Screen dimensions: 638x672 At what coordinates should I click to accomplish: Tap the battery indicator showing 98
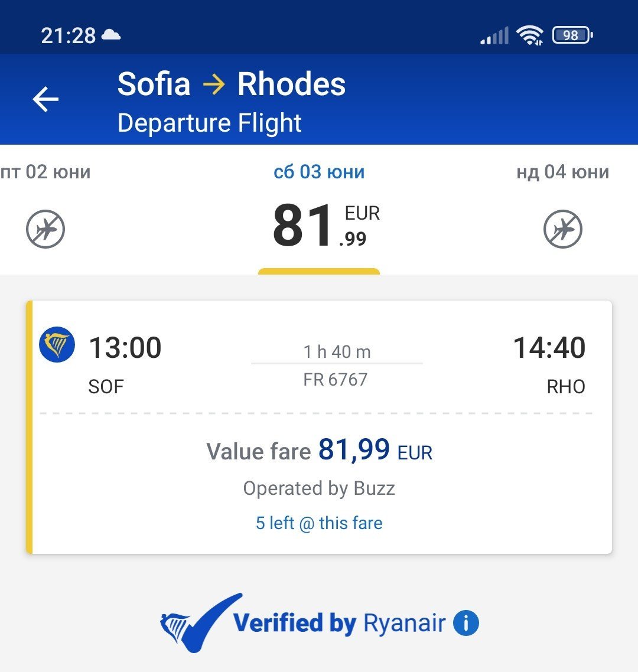pos(572,35)
